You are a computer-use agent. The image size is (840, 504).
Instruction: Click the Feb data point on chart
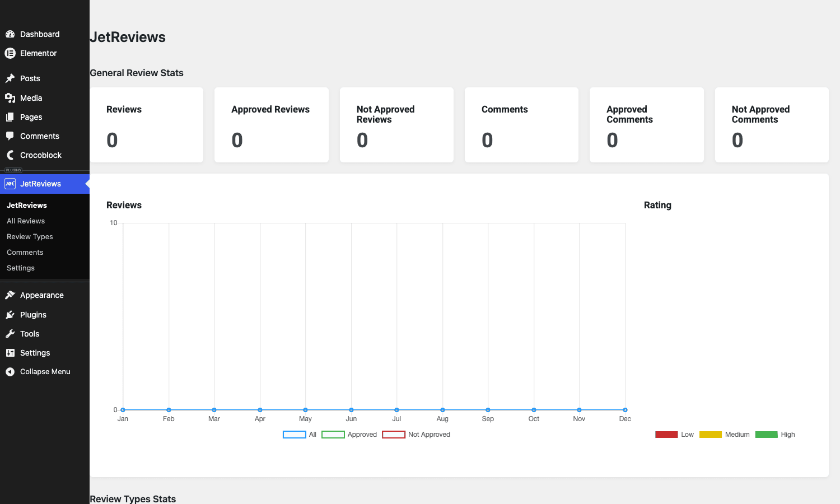(x=169, y=410)
